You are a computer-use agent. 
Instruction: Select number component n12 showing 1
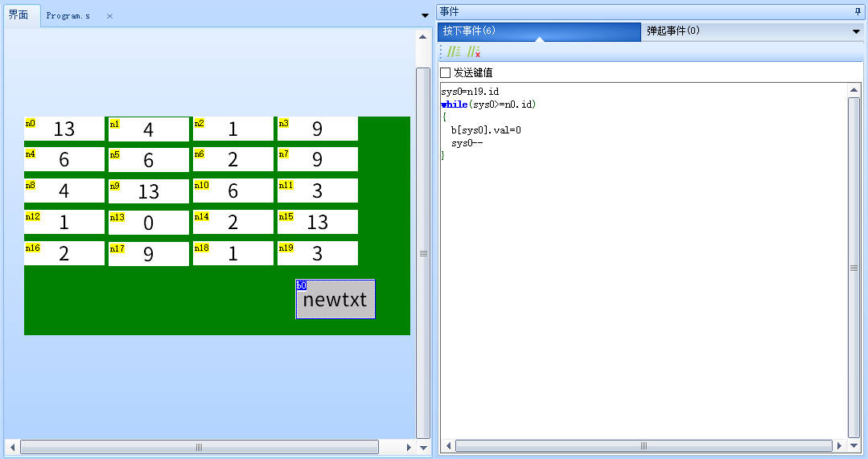point(64,222)
